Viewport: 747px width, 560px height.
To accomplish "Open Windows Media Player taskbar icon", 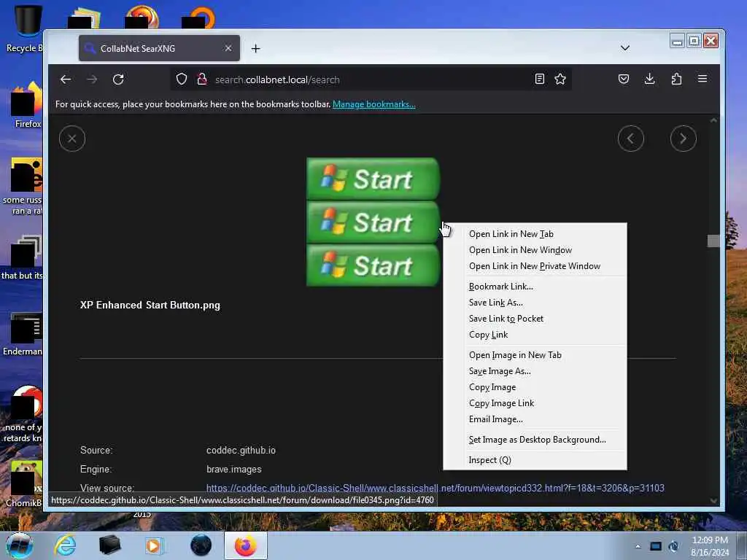I will (x=153, y=545).
